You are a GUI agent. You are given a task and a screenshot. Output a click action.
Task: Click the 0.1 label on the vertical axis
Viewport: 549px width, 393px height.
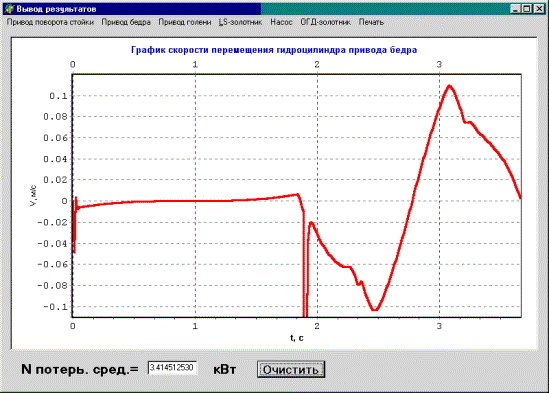58,96
